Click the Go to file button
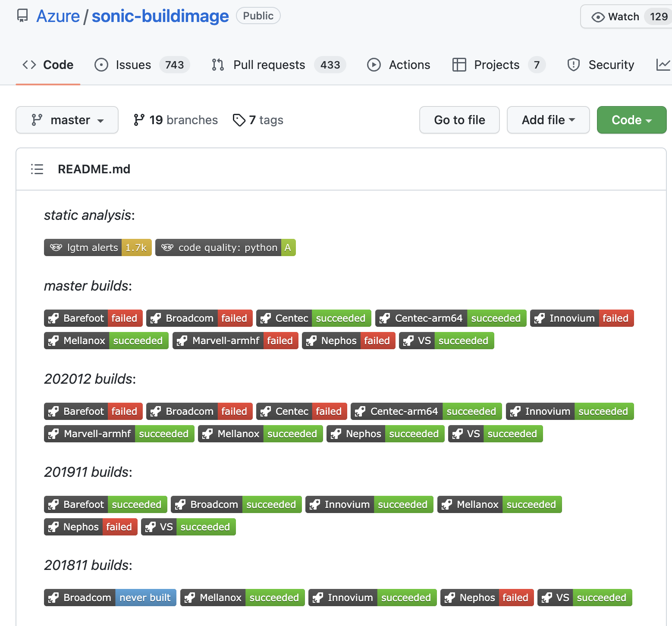 point(459,120)
